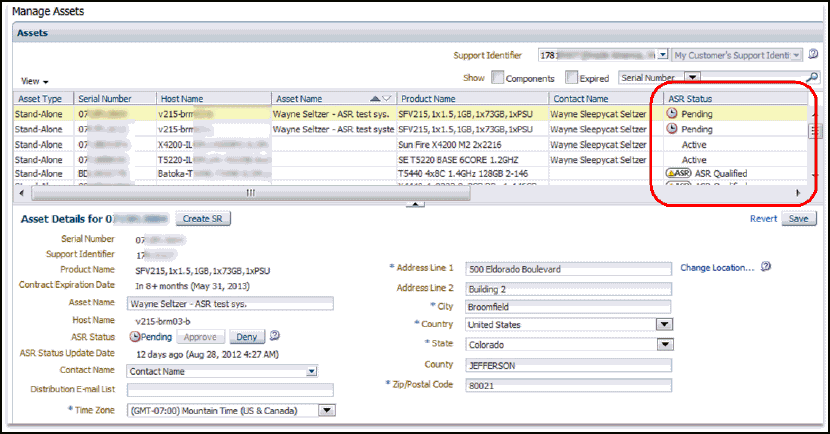The image size is (830, 434).
Task: Click the Pending clock icon in the 'ASR test syste' row
Action: point(671,129)
